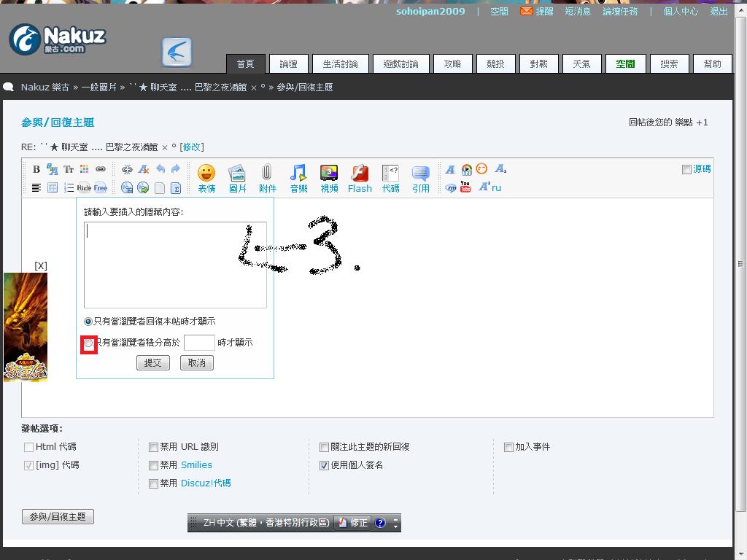This screenshot has height=560, width=747.
Task: Focus the hidden content text area
Action: (x=175, y=265)
